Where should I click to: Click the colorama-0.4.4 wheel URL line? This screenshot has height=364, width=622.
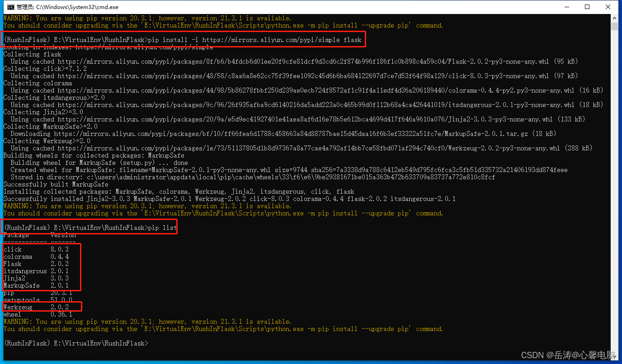[307, 90]
